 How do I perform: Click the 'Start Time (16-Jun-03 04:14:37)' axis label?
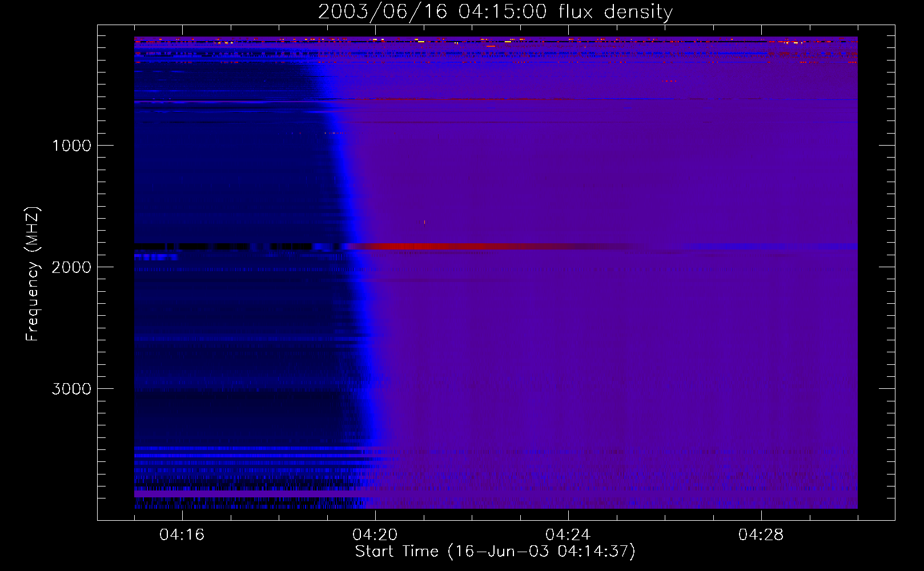pos(495,552)
